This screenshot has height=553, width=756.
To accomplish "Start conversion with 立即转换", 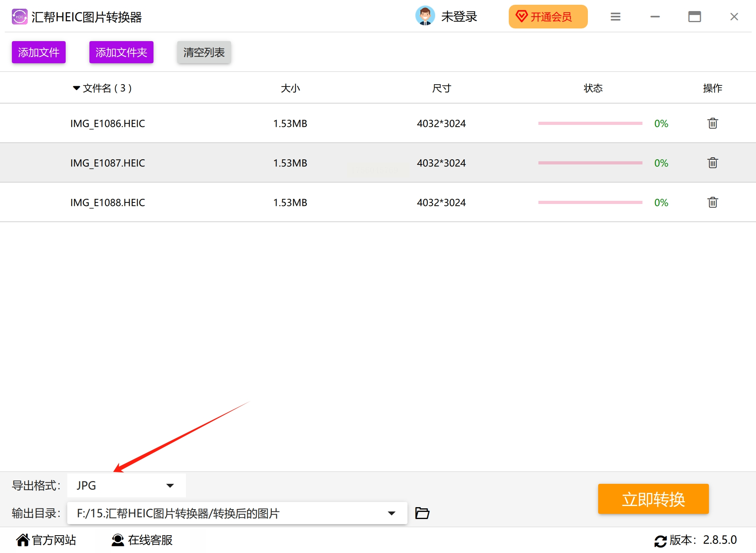I will point(653,499).
